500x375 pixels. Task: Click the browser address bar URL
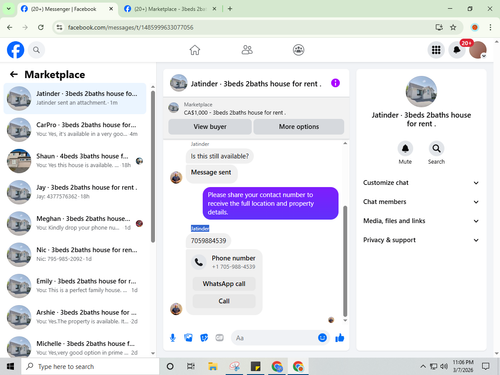[x=130, y=27]
